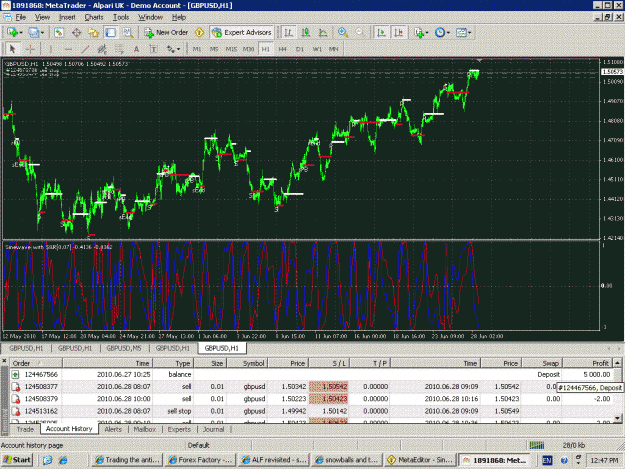Click the Templates toolbar icon
Image resolution: width=625 pixels, height=469 pixels.
point(461,33)
